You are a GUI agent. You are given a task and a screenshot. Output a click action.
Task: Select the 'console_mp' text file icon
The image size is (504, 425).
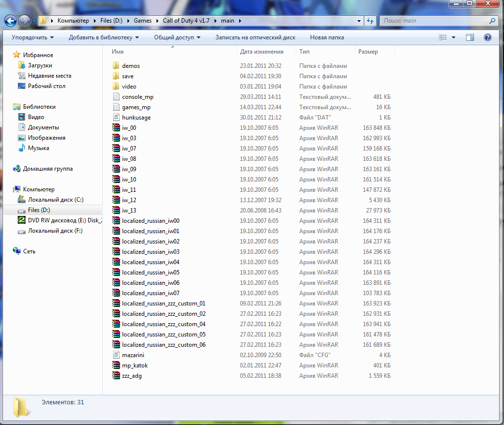pos(116,96)
